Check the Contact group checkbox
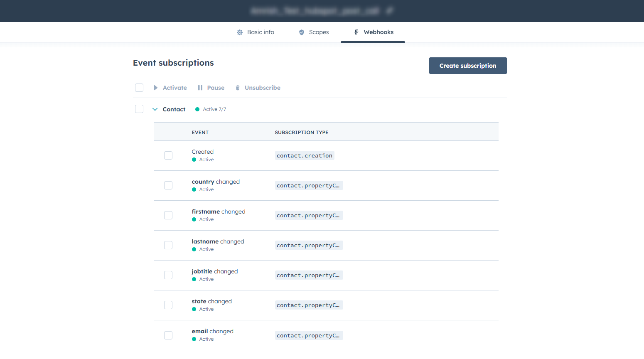The height and width of the screenshot is (359, 644). (139, 109)
